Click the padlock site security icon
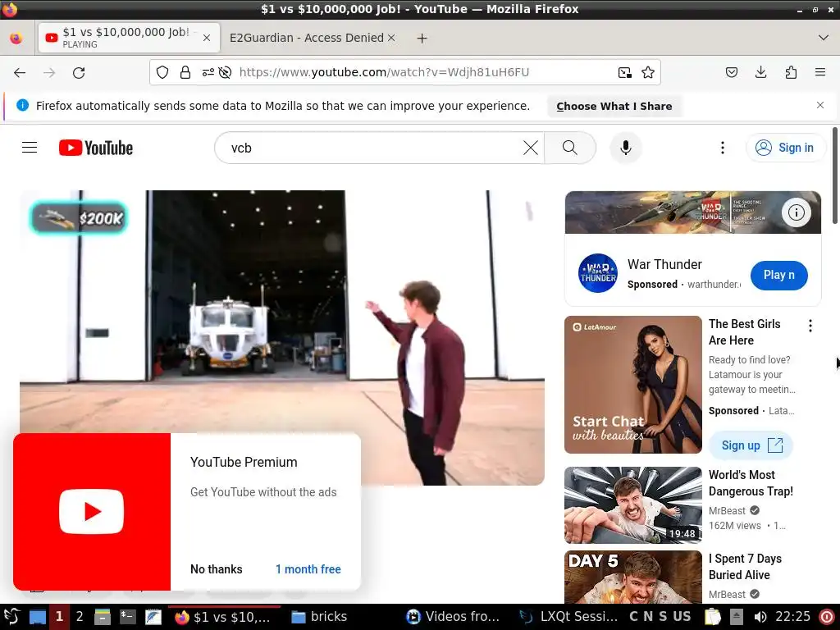840x630 pixels. point(185,72)
